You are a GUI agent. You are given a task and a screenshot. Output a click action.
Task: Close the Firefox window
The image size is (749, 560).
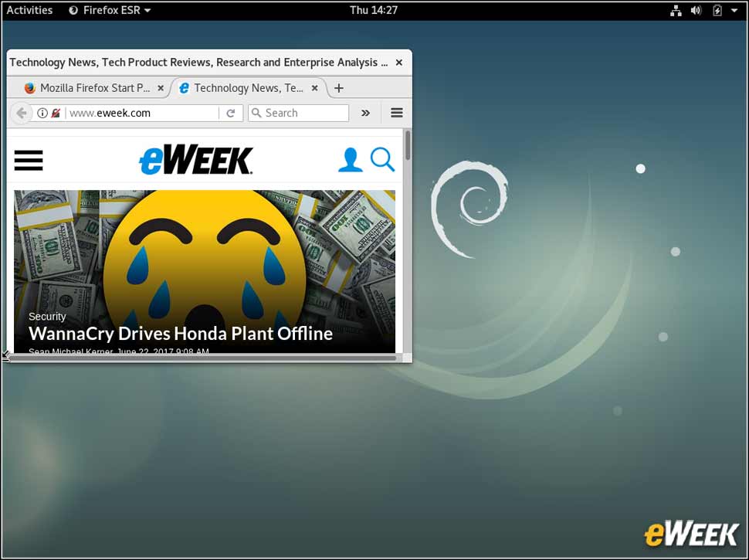[399, 63]
